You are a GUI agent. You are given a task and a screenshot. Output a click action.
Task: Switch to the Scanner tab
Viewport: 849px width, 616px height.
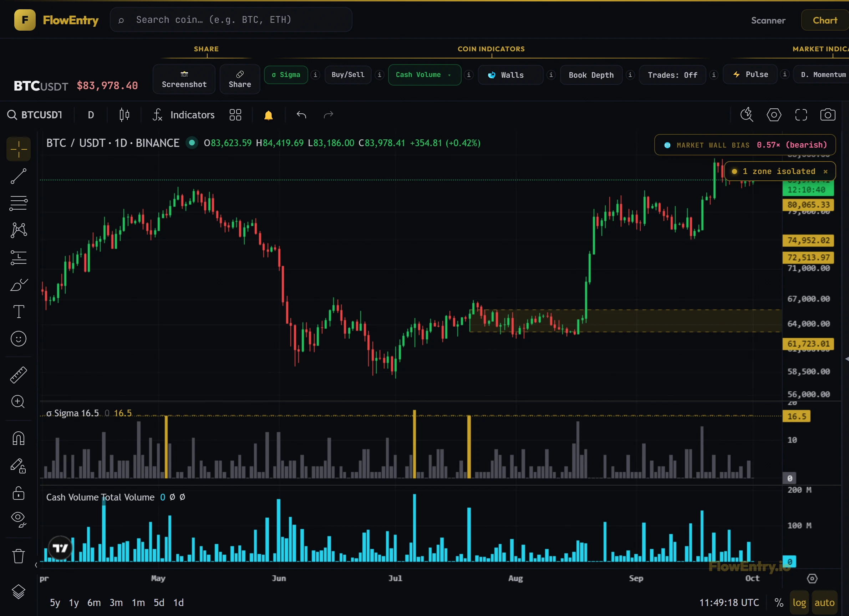click(768, 20)
